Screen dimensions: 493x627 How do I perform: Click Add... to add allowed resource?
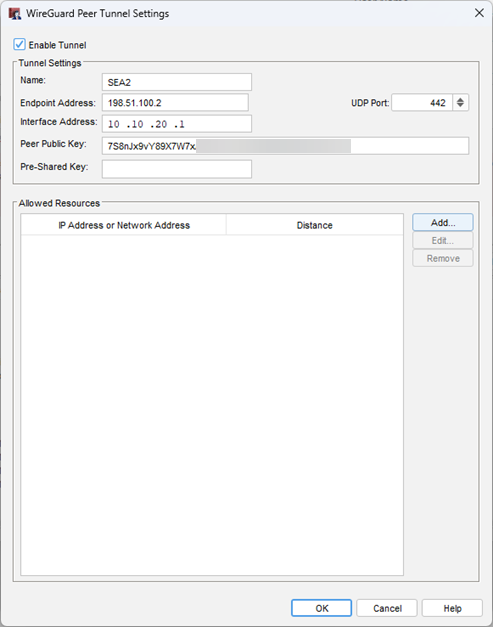443,222
